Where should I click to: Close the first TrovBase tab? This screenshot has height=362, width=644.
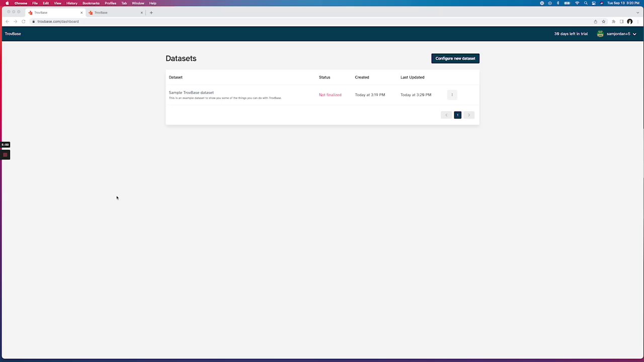pos(82,13)
